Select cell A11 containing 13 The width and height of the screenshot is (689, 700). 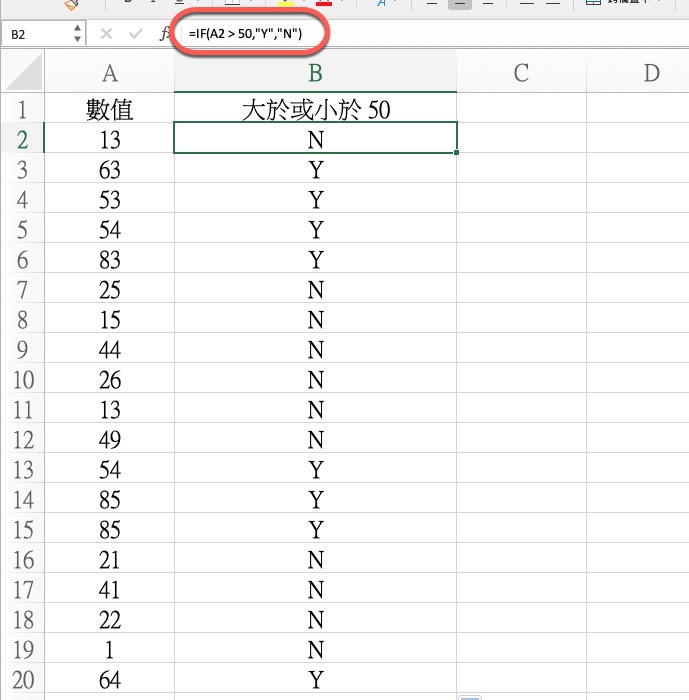pyautogui.click(x=109, y=409)
